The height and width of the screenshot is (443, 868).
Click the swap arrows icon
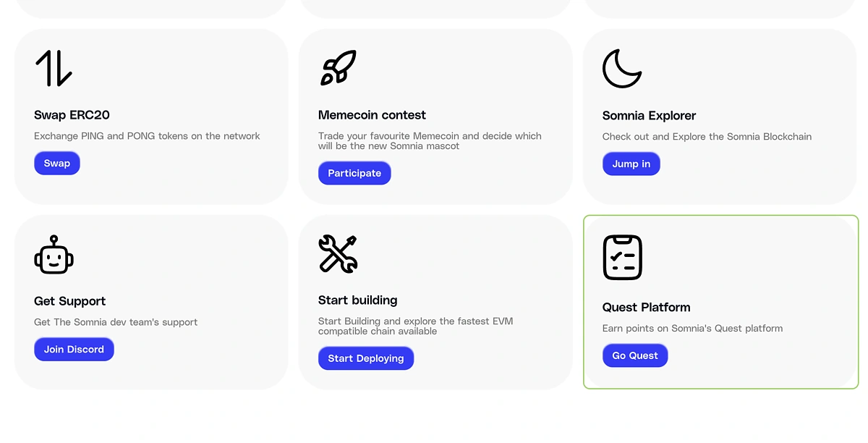(54, 68)
